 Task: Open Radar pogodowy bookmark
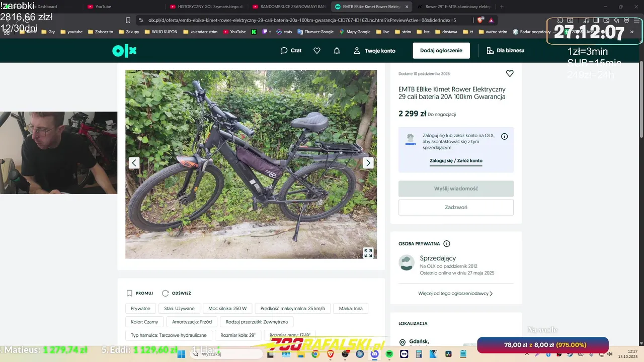pyautogui.click(x=535, y=32)
